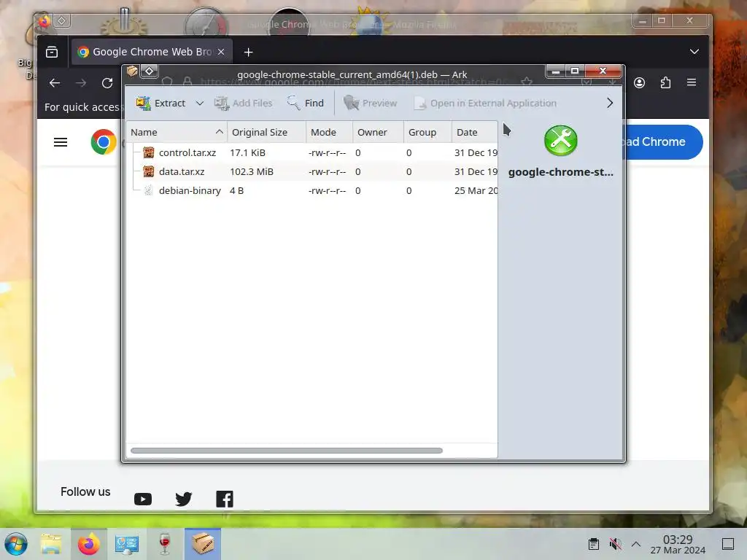Click the control.tar.xz file icon

click(149, 152)
